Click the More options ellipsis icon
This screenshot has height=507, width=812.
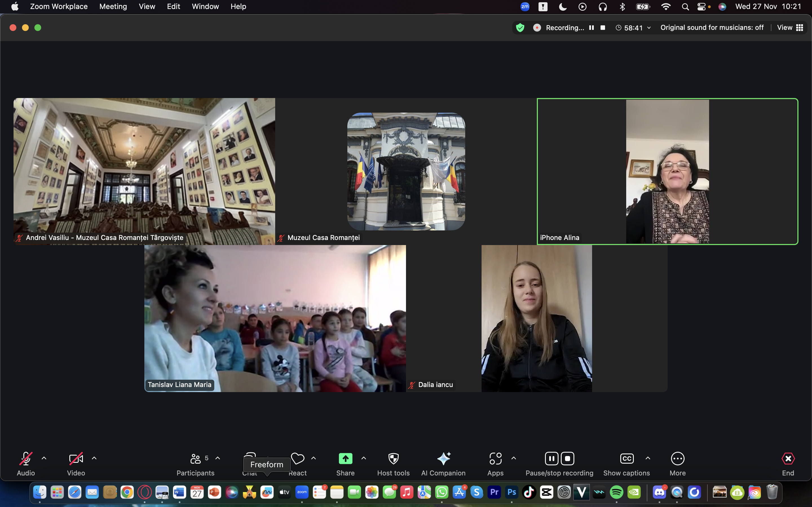[x=678, y=458]
